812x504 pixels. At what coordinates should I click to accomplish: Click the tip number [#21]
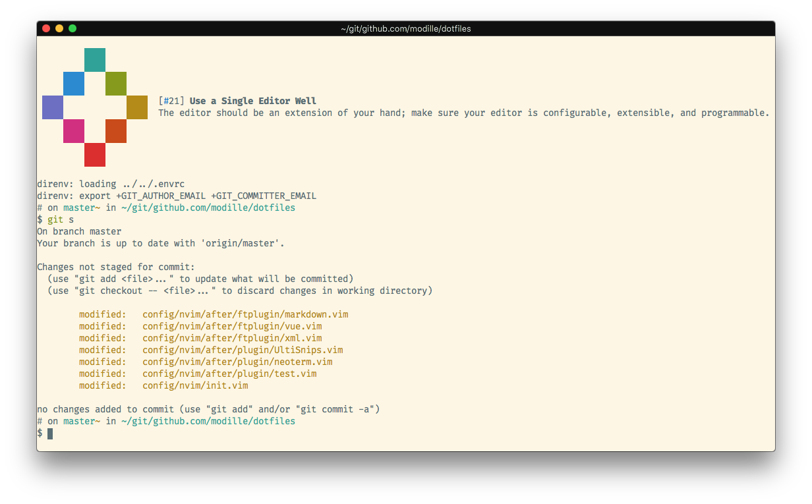pyautogui.click(x=171, y=101)
